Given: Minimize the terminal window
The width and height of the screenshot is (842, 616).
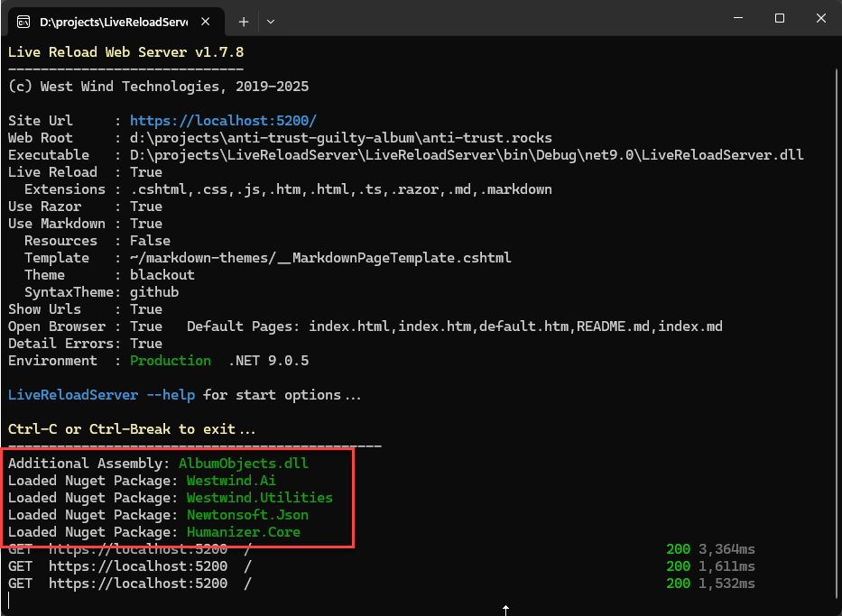Looking at the screenshot, I should [738, 18].
